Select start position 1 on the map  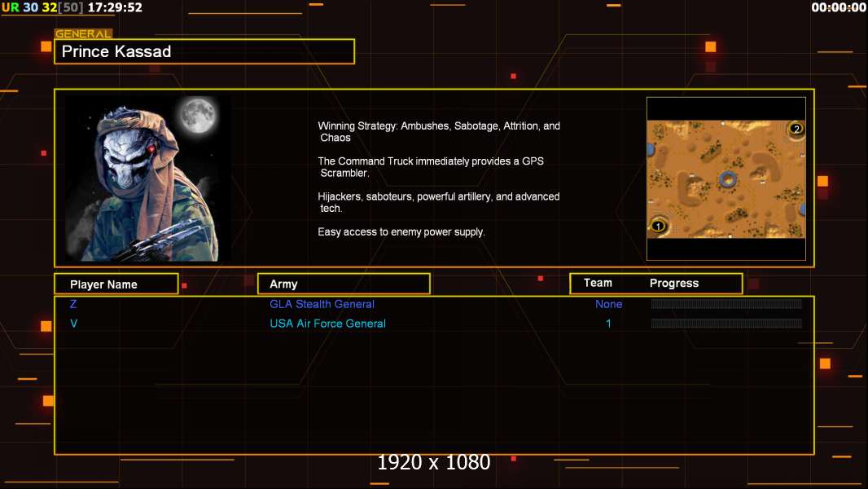[x=658, y=226]
